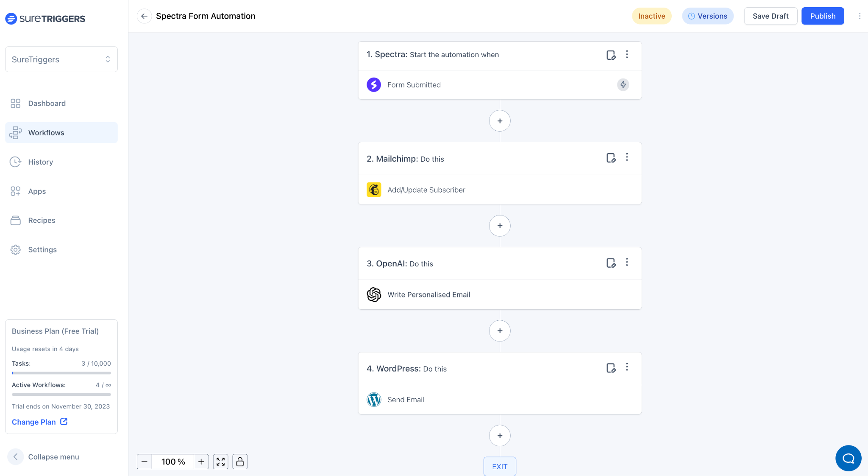868x476 pixels.
Task: Open History from the sidebar
Action: coord(40,162)
